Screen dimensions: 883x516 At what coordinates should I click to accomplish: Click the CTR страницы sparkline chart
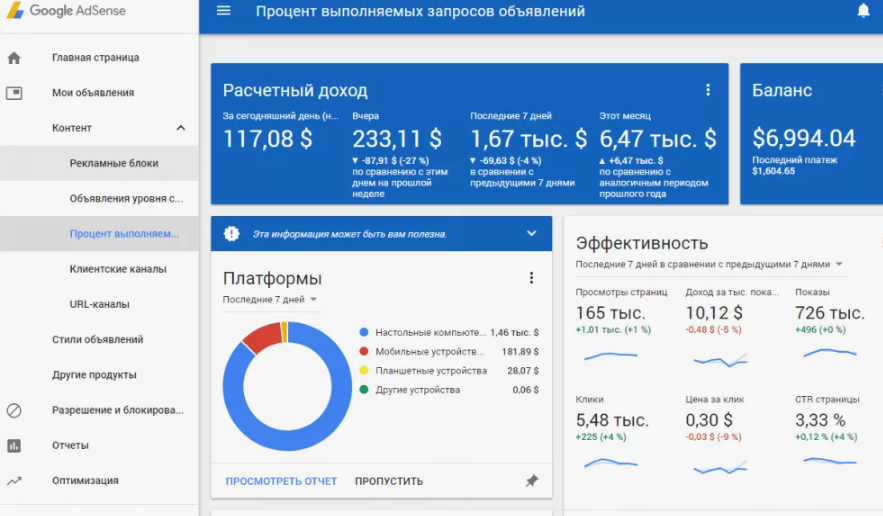click(830, 461)
